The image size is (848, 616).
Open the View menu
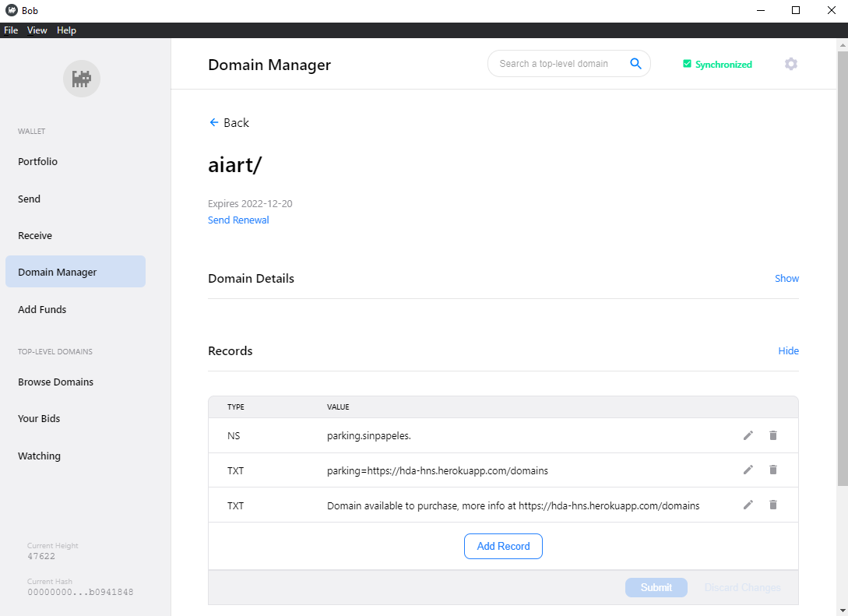(x=37, y=30)
